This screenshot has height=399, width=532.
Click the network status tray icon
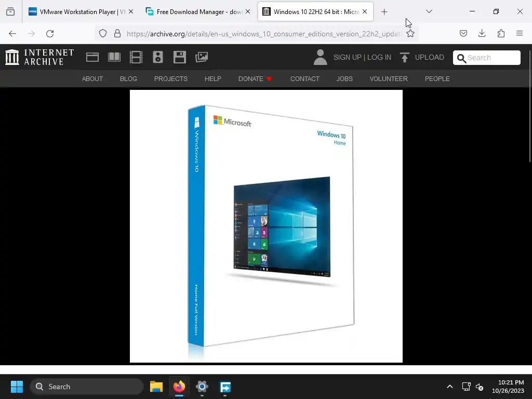pos(466,387)
